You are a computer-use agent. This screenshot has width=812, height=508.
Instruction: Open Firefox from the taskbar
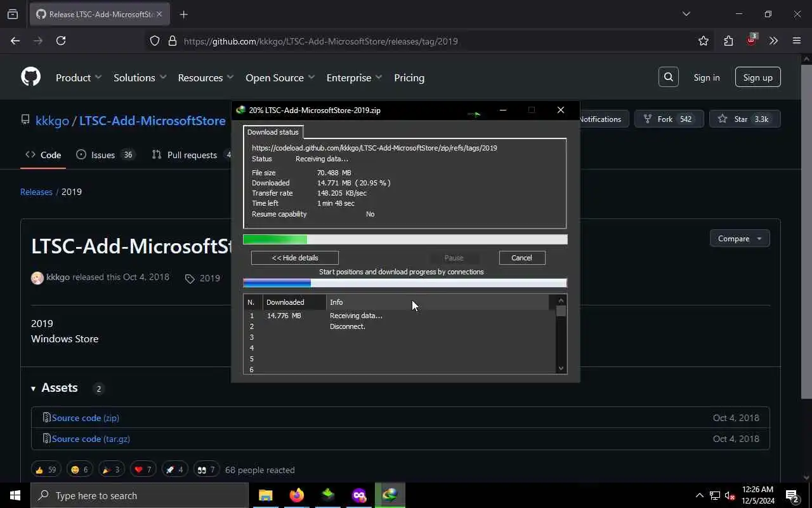(x=296, y=495)
